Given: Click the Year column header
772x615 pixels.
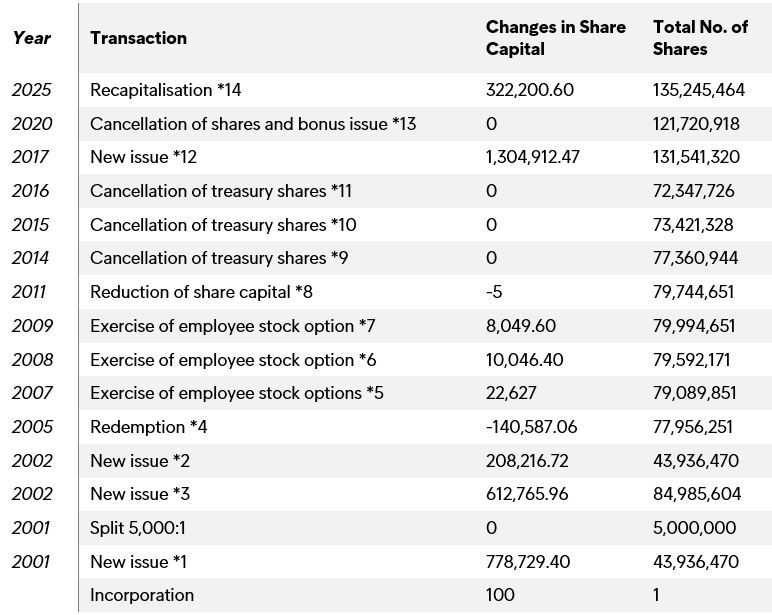Looking at the screenshot, I should (x=32, y=38).
